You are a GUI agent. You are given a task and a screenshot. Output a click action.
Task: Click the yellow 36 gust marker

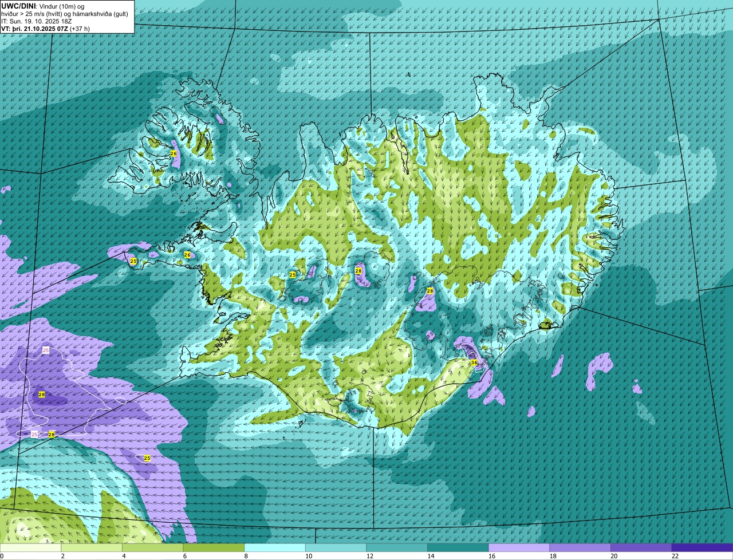(474, 362)
